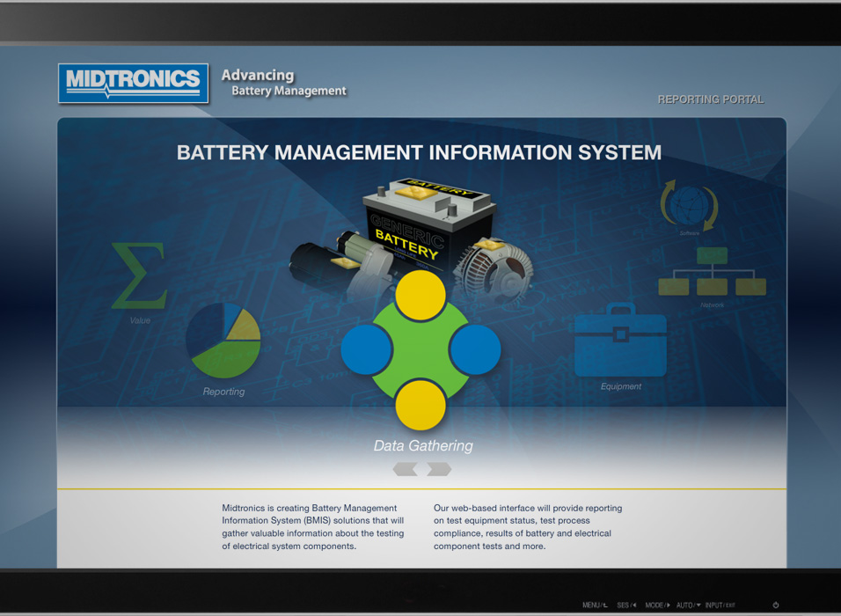Select the Software globe icon
This screenshot has width=841, height=616.
689,206
